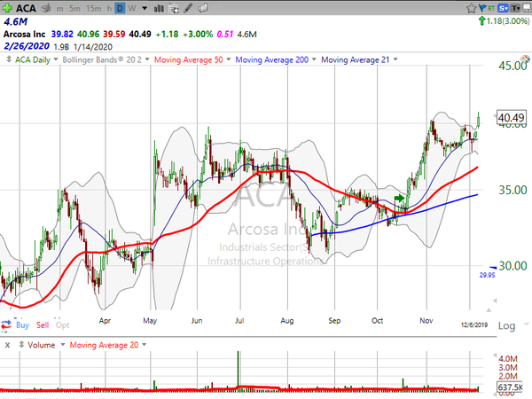Expand the Volume dropdown arrow
532x399 pixels.
63,345
